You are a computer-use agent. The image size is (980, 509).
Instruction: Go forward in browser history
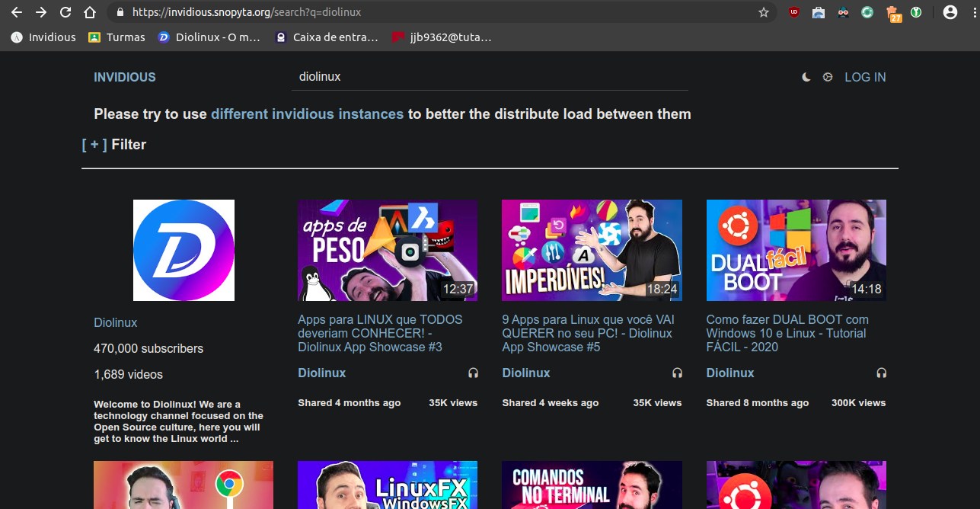pos(41,12)
